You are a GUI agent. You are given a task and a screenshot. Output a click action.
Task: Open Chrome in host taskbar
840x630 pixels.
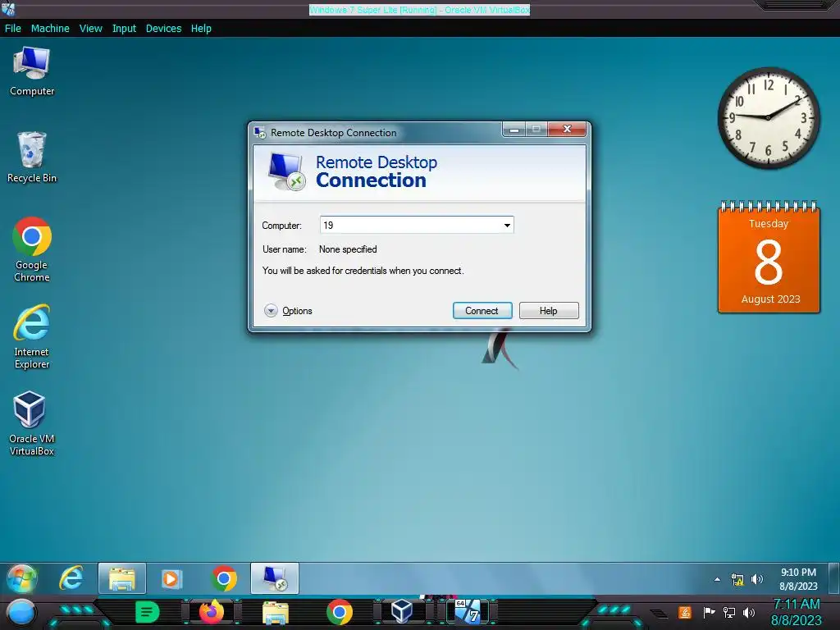coord(340,612)
